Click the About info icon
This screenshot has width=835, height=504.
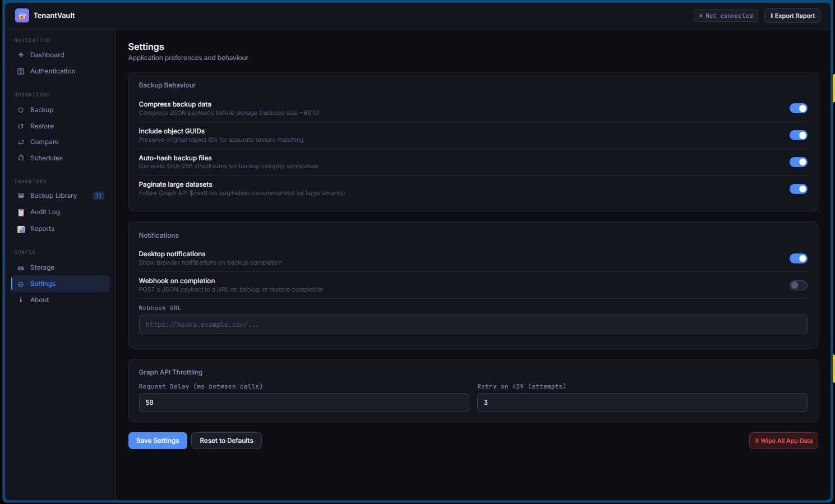coord(21,300)
